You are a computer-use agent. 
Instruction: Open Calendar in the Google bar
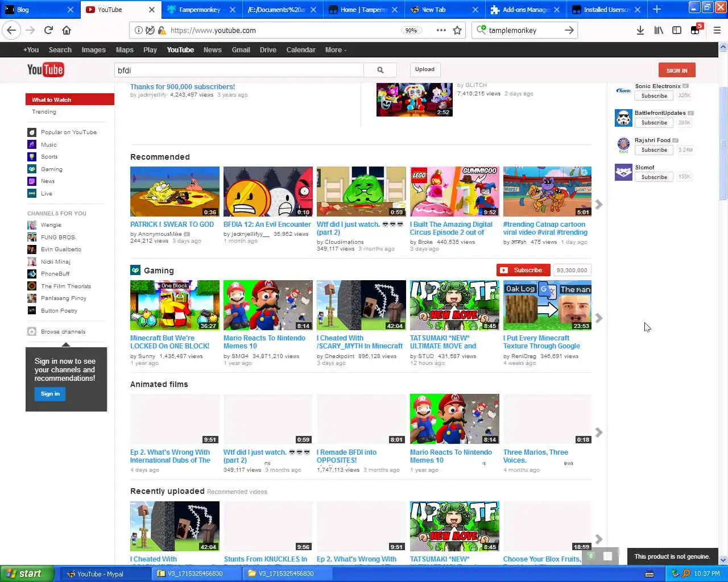301,50
